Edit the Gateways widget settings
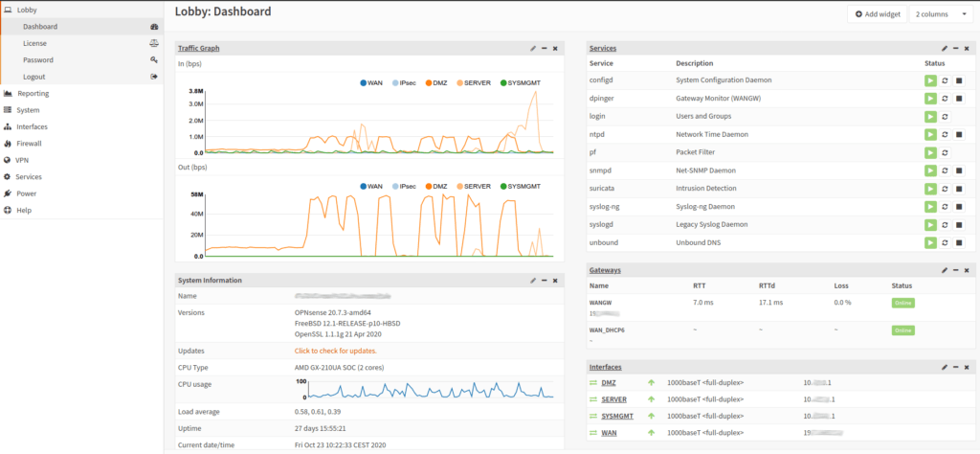The height and width of the screenshot is (454, 980). coord(945,270)
